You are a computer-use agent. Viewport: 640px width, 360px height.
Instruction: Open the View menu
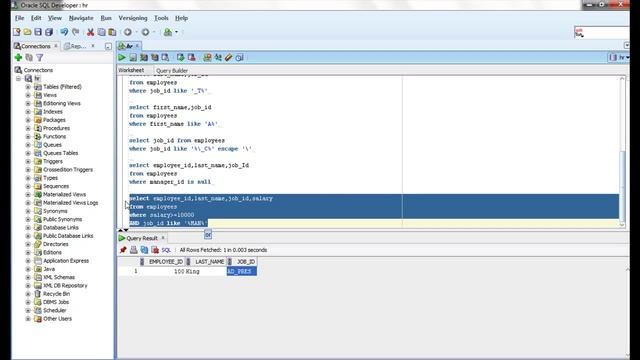(x=55, y=18)
